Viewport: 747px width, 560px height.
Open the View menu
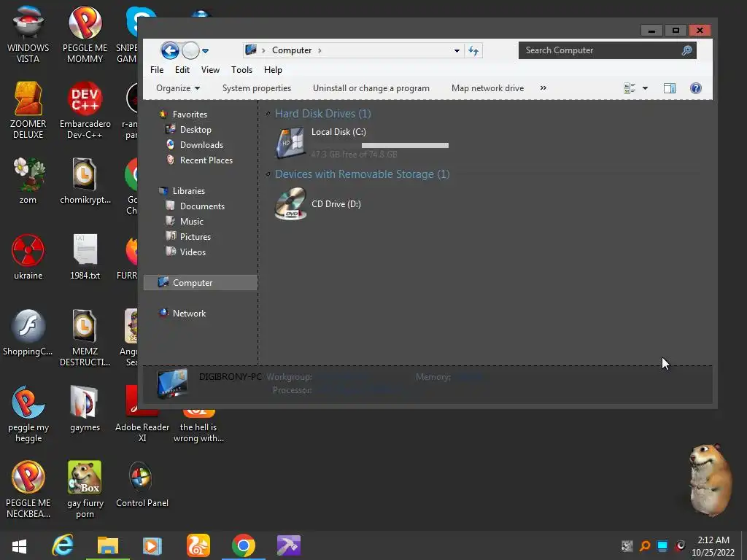pos(210,70)
